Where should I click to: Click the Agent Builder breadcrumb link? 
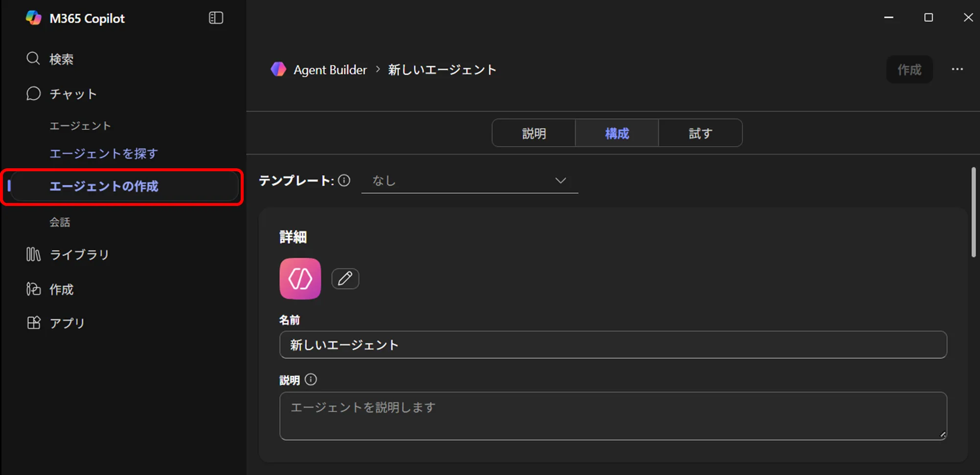[330, 70]
